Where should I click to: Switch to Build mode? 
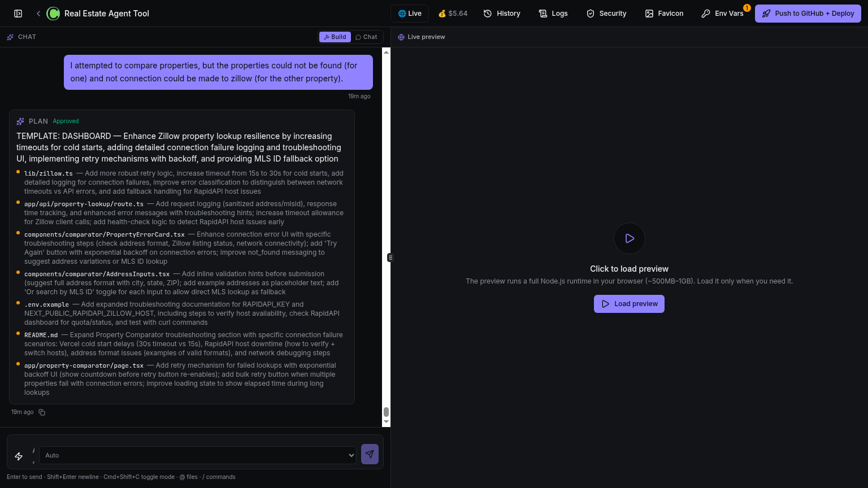click(335, 37)
